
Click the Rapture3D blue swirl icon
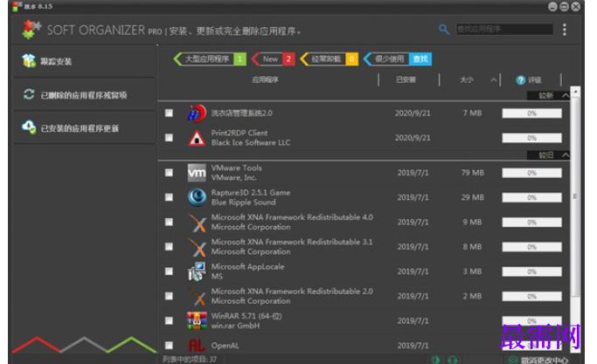(197, 197)
